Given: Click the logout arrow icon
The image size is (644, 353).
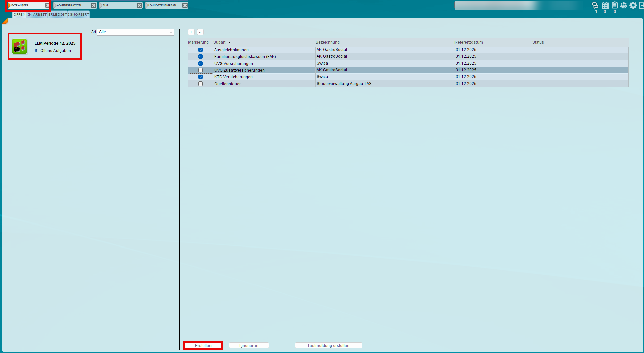Looking at the screenshot, I should 641,5.
